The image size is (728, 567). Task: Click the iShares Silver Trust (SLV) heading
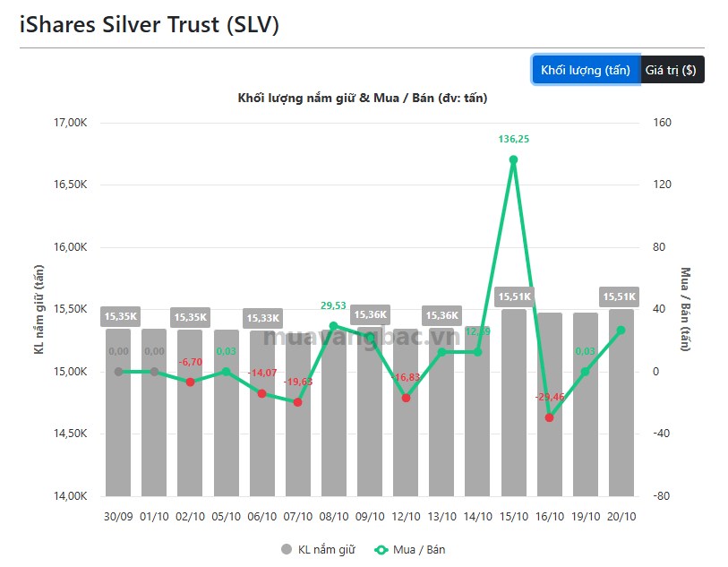(x=149, y=24)
